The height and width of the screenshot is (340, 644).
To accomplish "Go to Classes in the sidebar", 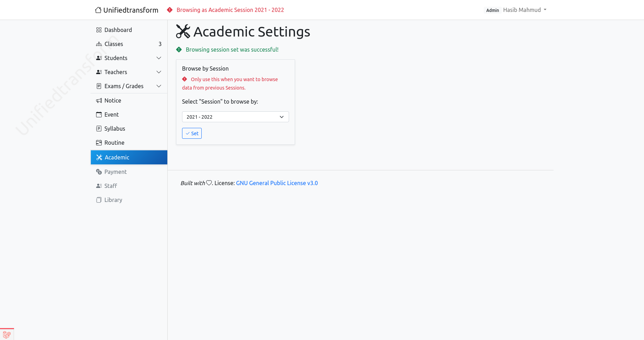I will coord(129,44).
